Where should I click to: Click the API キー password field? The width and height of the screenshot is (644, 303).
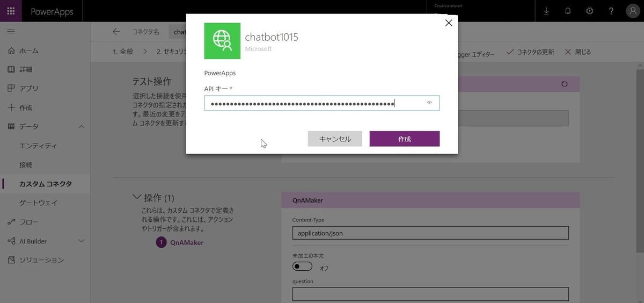click(x=322, y=103)
